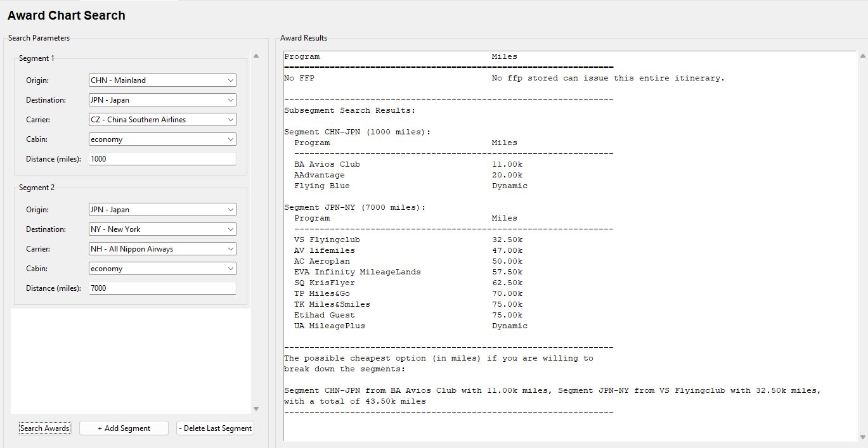Click the Award Results scroll down arrow
The height and width of the screenshot is (448, 868).
(x=862, y=437)
